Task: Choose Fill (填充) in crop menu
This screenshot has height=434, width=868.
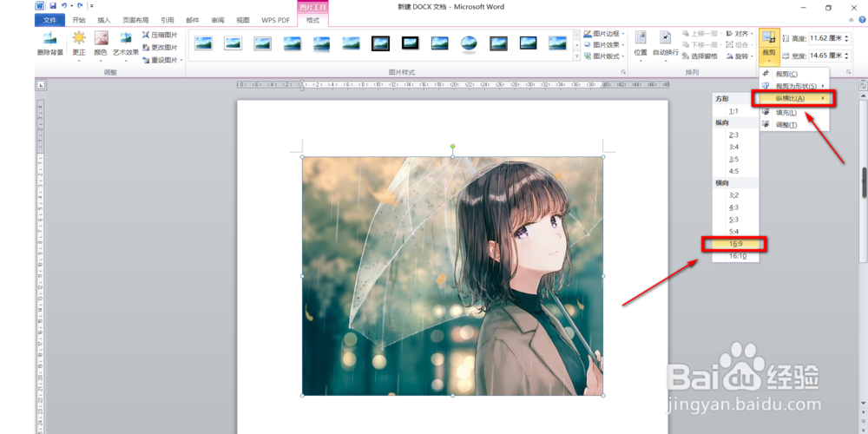Action: pyautogui.click(x=794, y=112)
